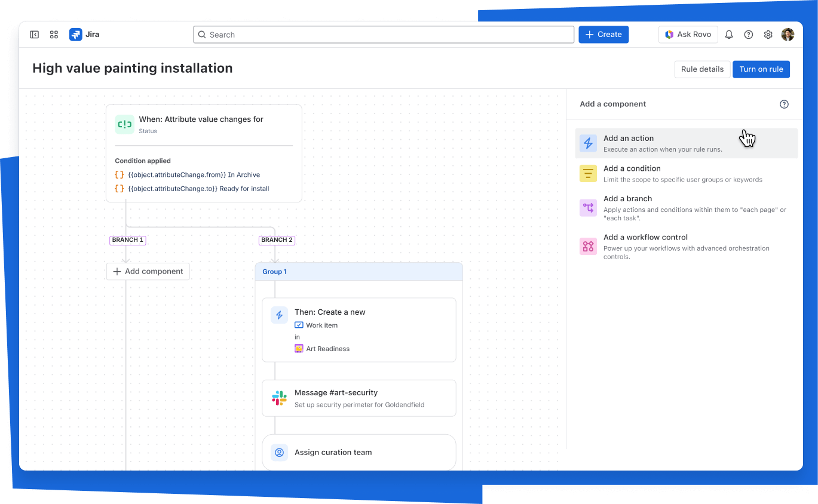Open the app switcher grid icon
The height and width of the screenshot is (504, 818).
point(54,35)
